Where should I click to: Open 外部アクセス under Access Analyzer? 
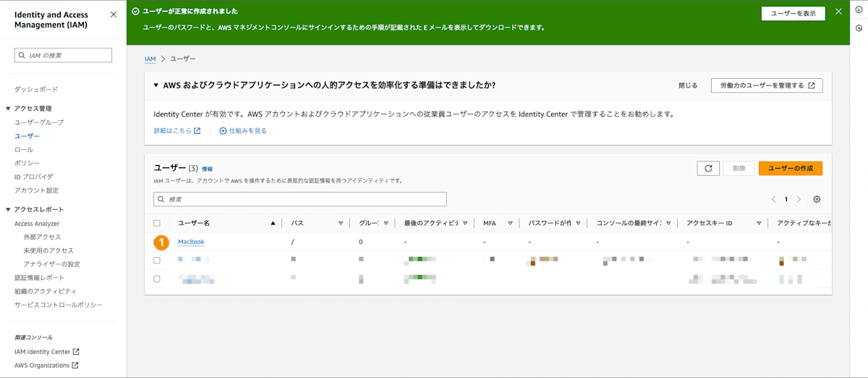[42, 237]
